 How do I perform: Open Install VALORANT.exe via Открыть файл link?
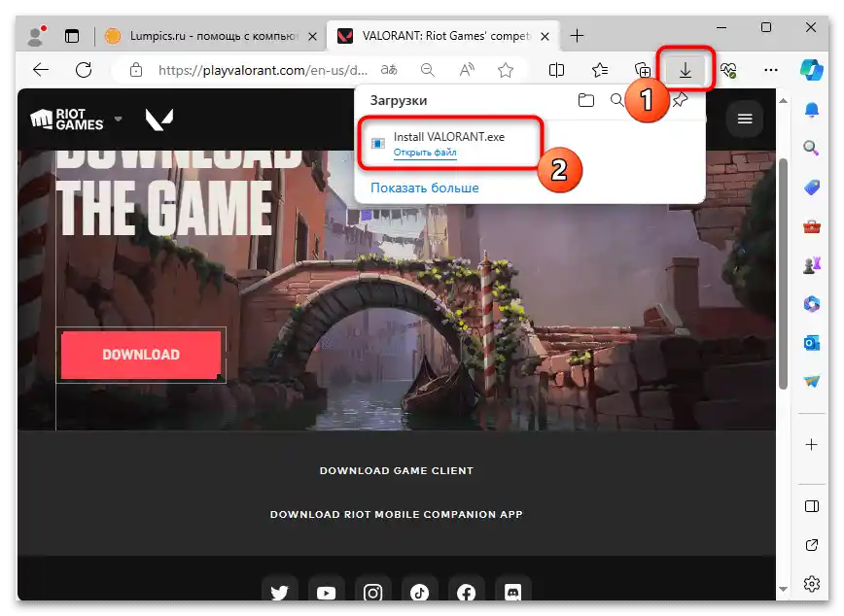[426, 153]
